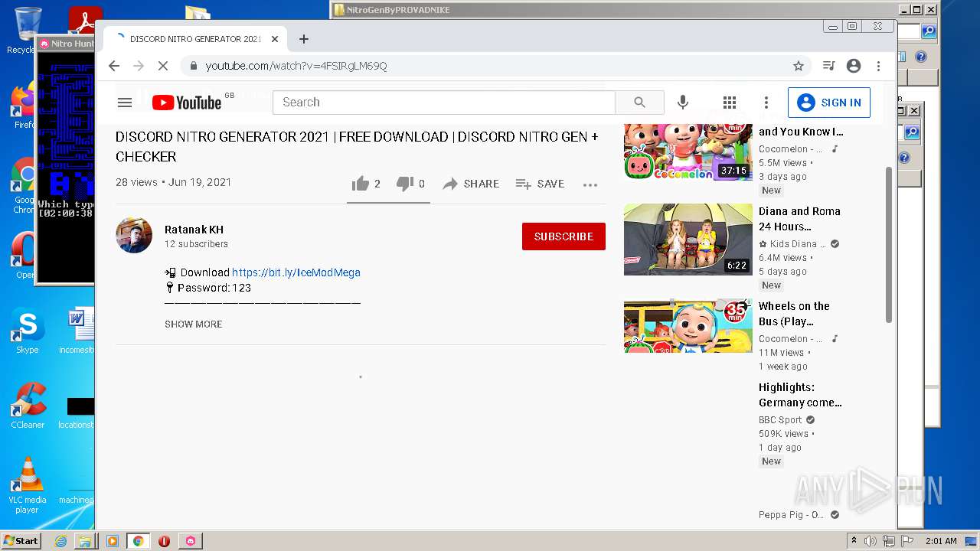Open the bit.ly/IceModMega download link
980x551 pixels.
(296, 272)
